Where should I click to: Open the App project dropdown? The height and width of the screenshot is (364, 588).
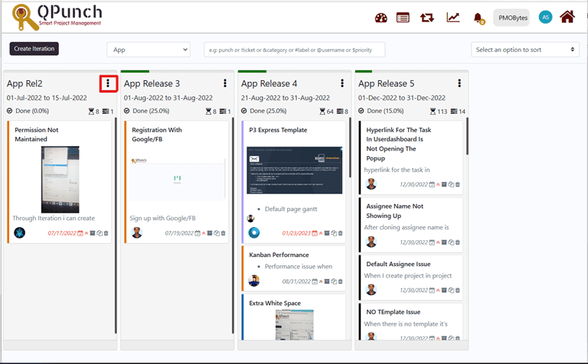click(148, 50)
